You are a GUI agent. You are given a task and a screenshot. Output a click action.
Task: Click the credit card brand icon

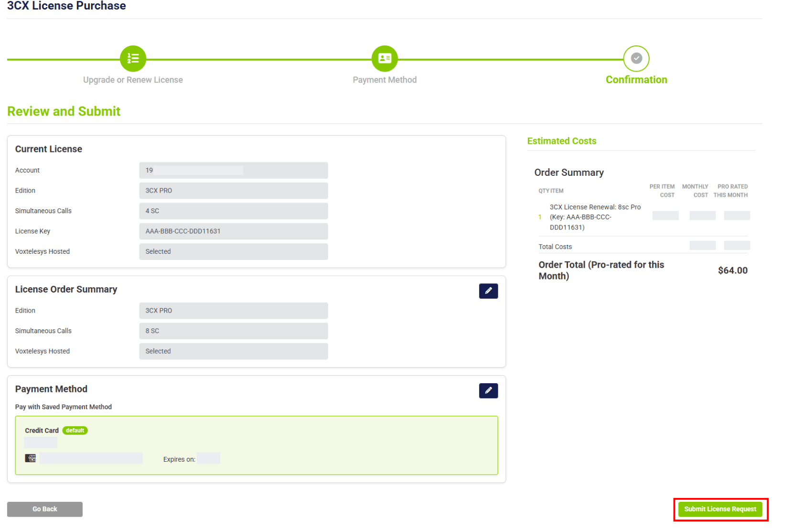(x=30, y=458)
